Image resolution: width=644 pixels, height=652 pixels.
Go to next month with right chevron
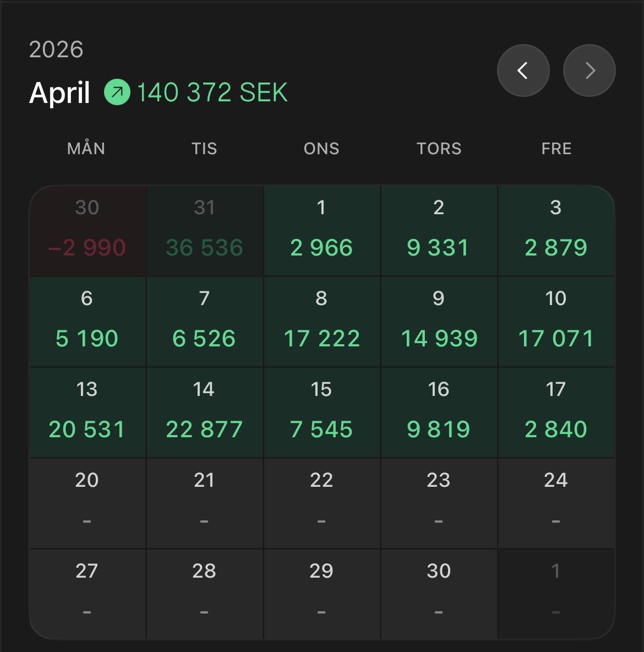point(589,70)
